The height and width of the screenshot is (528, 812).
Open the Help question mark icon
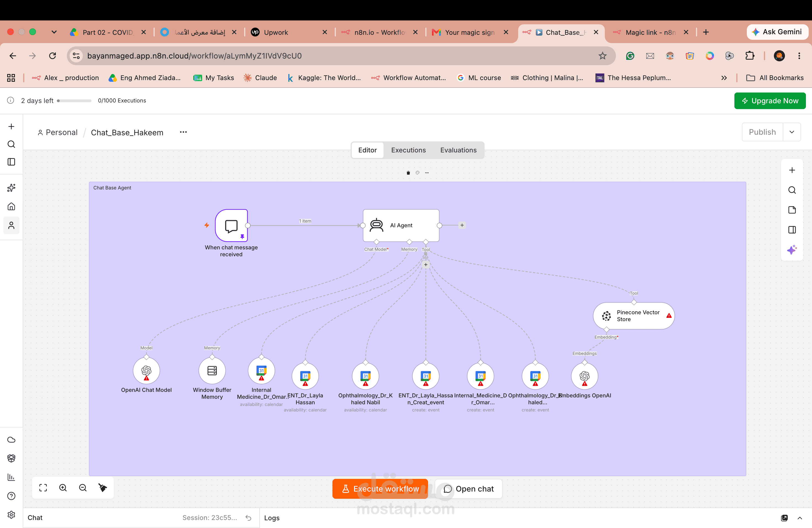click(11, 496)
